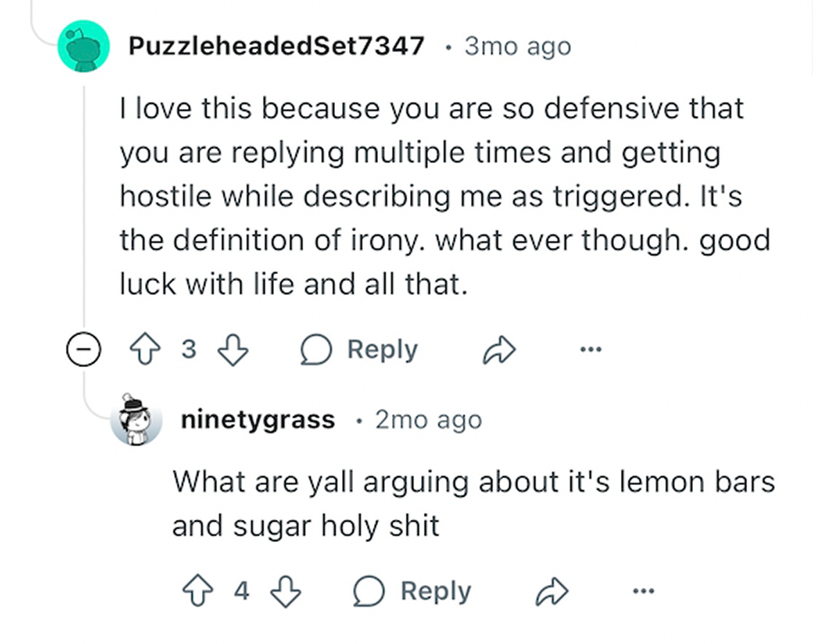
Task: Downvote PuzzleheadedSet7347's comment
Action: tap(233, 350)
